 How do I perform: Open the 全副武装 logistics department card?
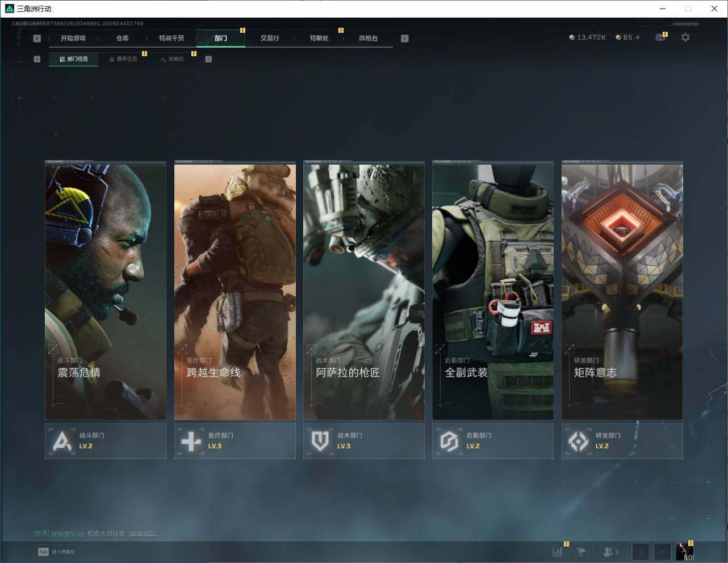(x=493, y=291)
